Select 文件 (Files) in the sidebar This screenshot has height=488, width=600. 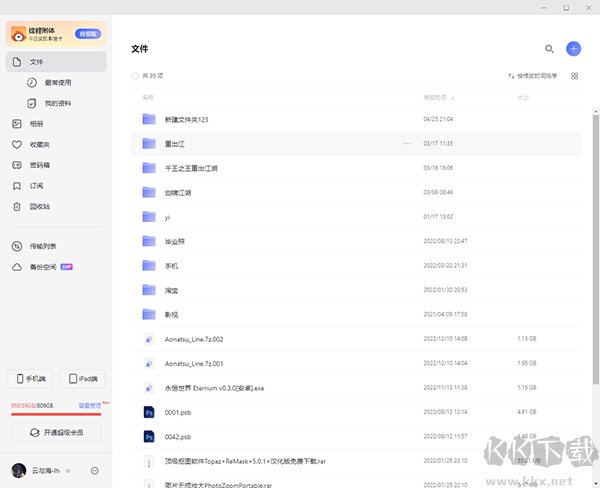56,62
